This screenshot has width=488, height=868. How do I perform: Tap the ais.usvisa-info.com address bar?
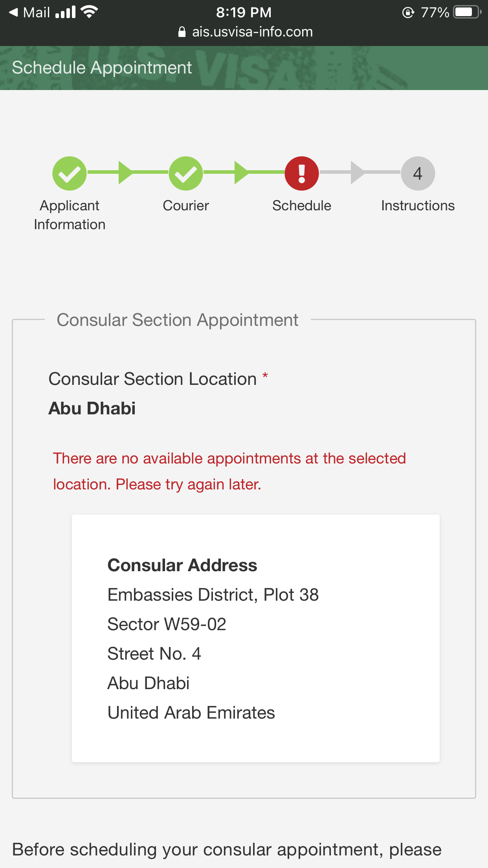(252, 32)
